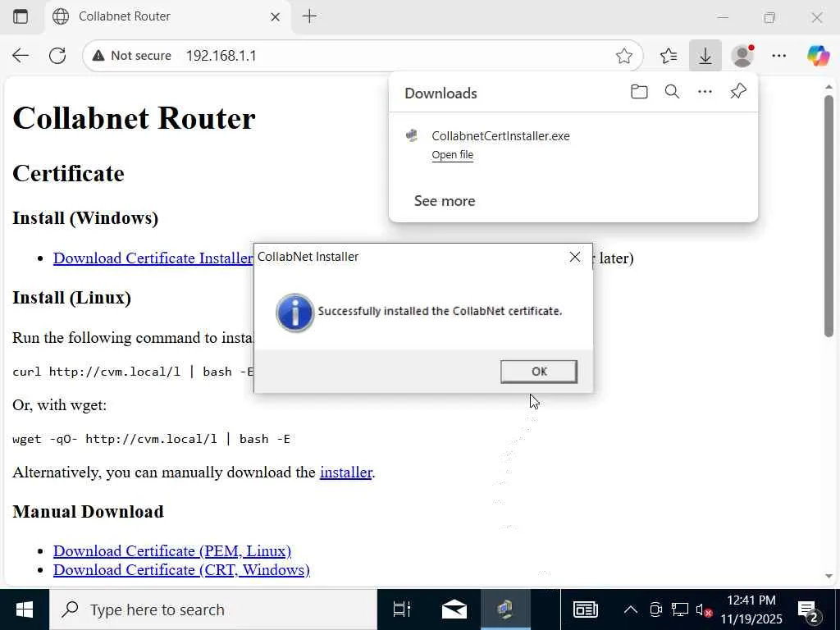Click the running installer taskbar icon

[x=505, y=609]
